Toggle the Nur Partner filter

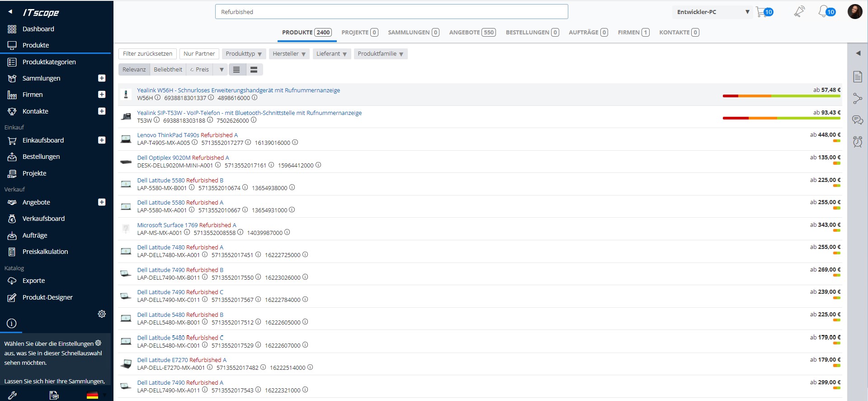click(199, 54)
